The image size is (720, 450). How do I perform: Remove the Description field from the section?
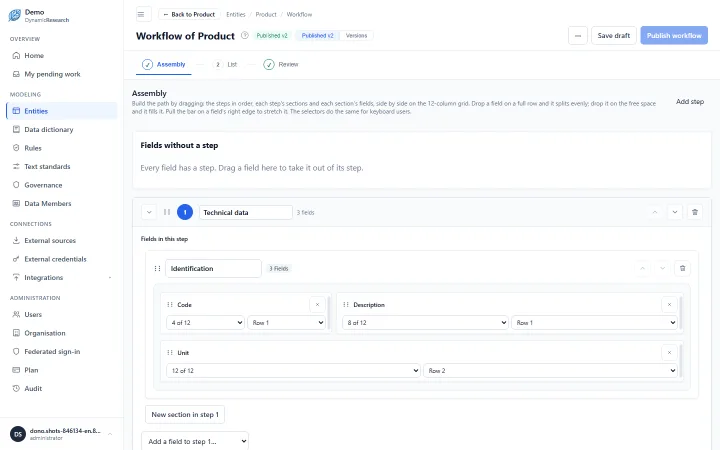click(x=669, y=304)
